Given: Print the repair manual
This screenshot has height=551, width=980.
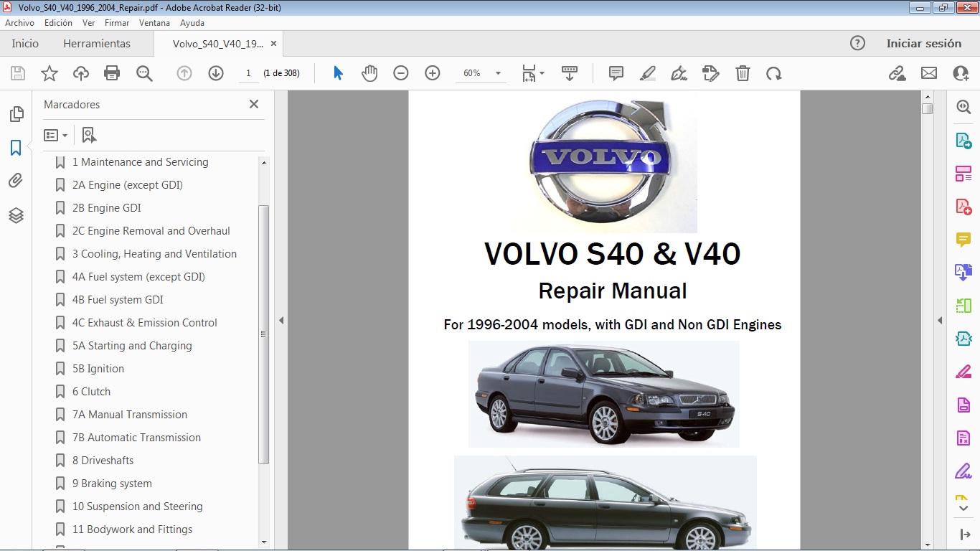Looking at the screenshot, I should tap(112, 72).
